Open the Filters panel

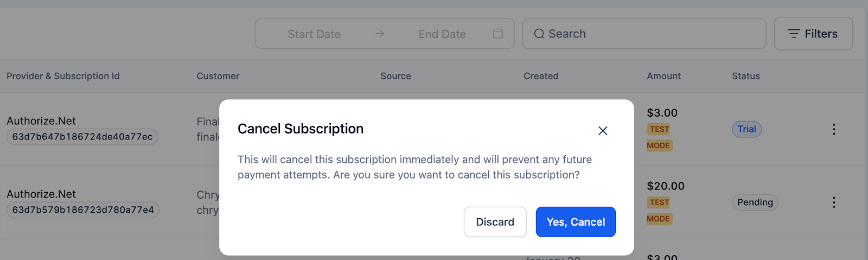[813, 34]
